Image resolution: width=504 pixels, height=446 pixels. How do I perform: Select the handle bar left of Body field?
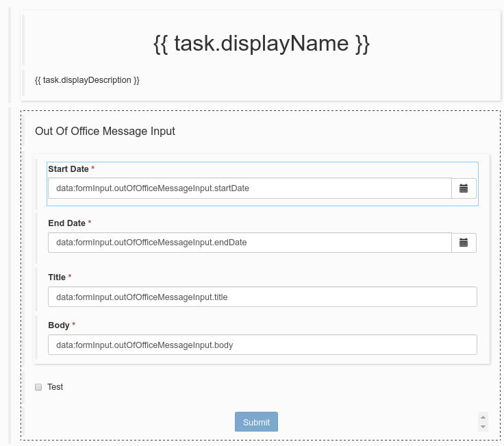click(36, 336)
